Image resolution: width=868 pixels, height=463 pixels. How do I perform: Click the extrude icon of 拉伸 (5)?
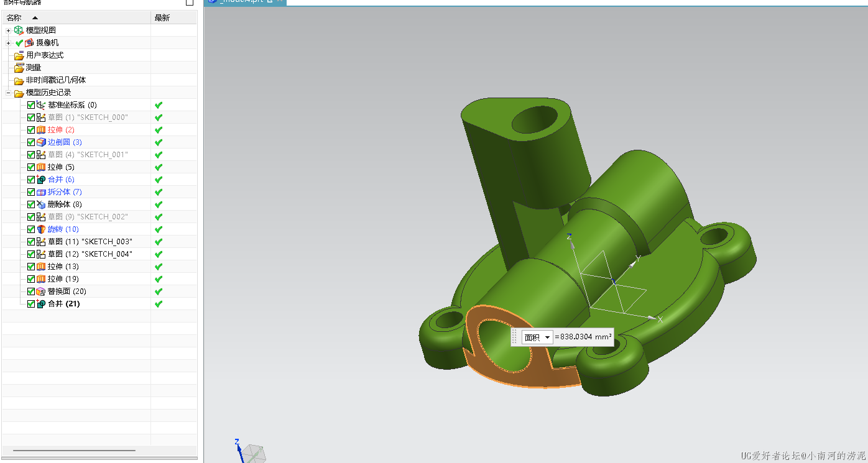[x=41, y=167]
